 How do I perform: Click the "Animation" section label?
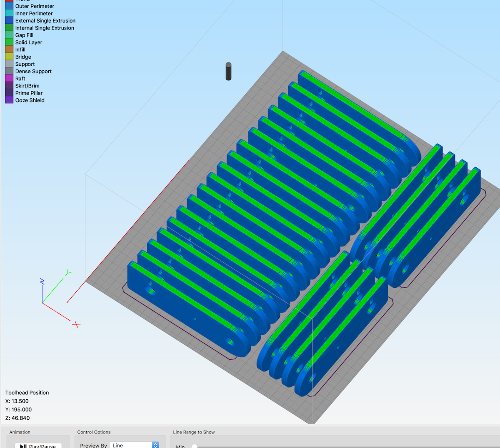pos(20,432)
